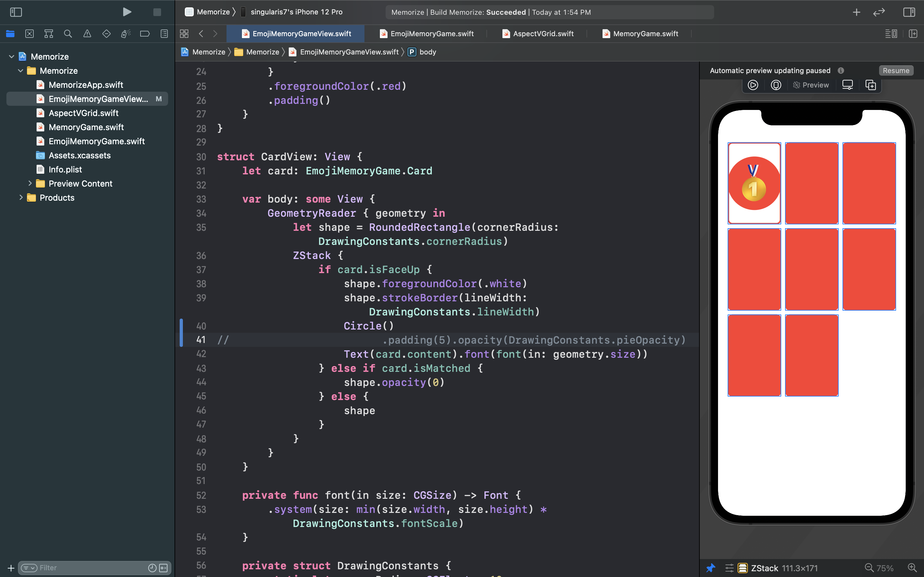Click the Duplicate Preview icon
The height and width of the screenshot is (577, 924).
click(x=870, y=85)
